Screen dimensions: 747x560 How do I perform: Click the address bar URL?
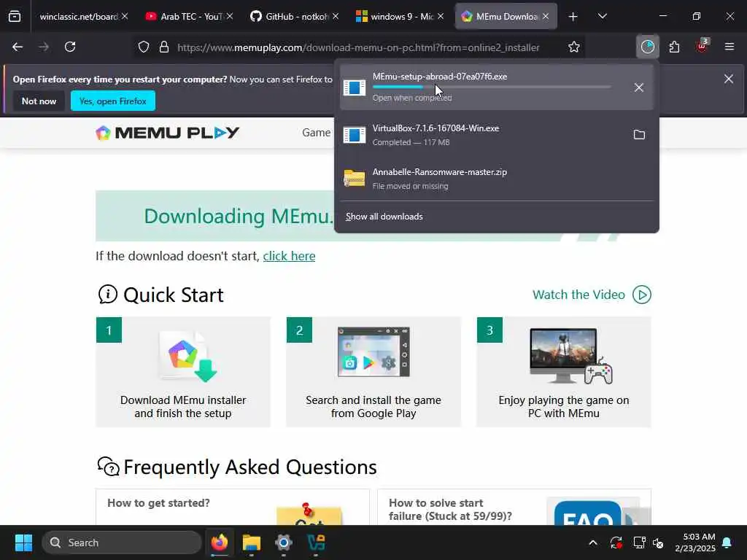358,47
